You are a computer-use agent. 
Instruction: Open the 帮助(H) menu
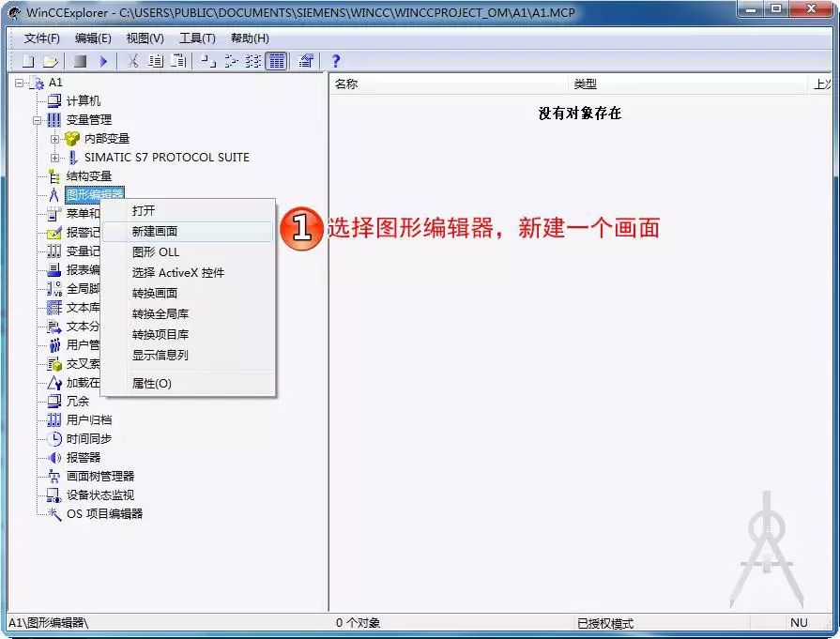(250, 38)
